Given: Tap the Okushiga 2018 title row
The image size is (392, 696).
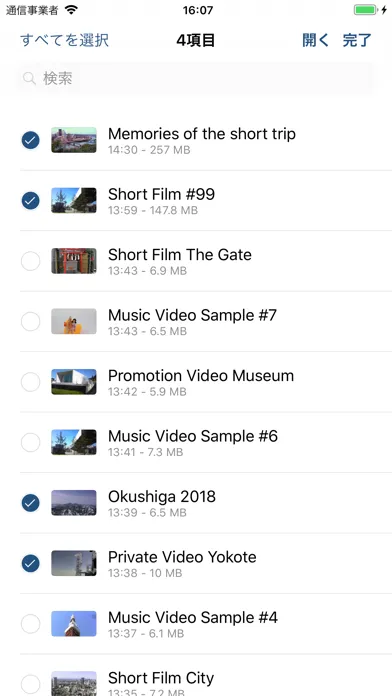Looking at the screenshot, I should [x=206, y=503].
